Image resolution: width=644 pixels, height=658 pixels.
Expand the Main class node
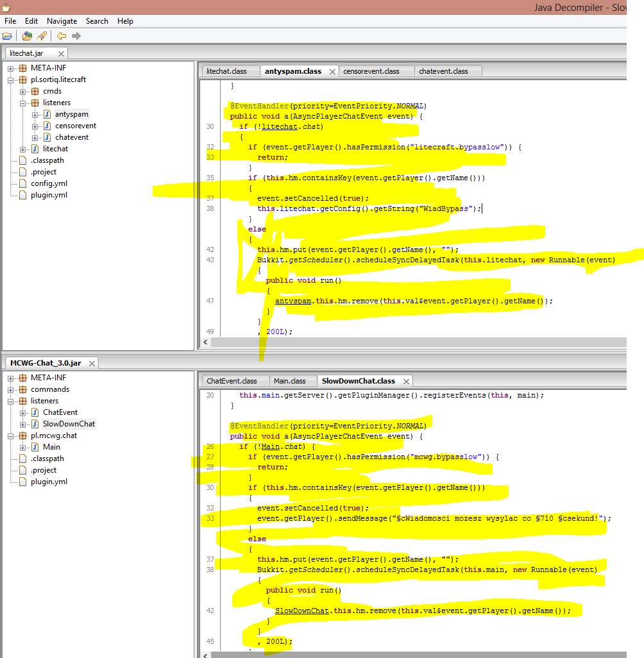pyautogui.click(x=22, y=448)
